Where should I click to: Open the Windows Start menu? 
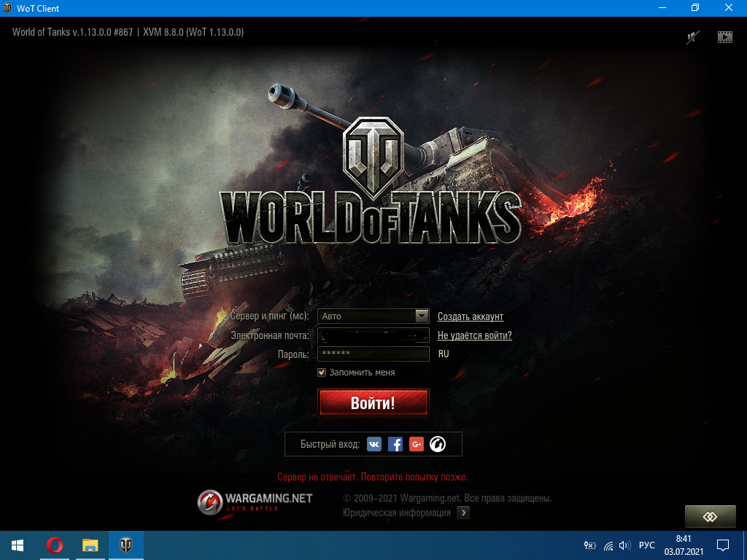click(x=18, y=545)
